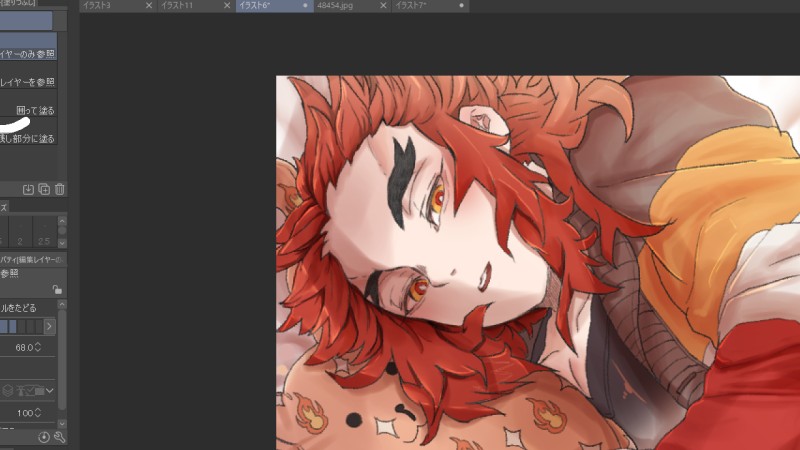Click the 68.0 value field
This screenshot has width=800, height=450.
[24, 347]
